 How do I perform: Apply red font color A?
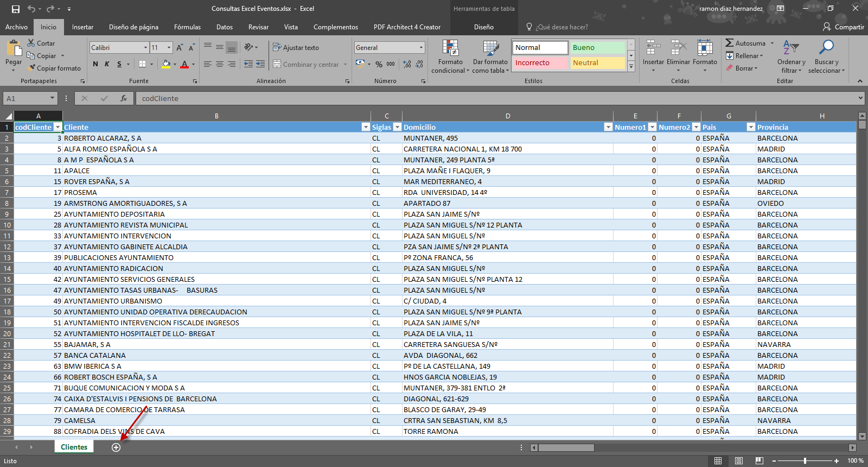point(184,64)
